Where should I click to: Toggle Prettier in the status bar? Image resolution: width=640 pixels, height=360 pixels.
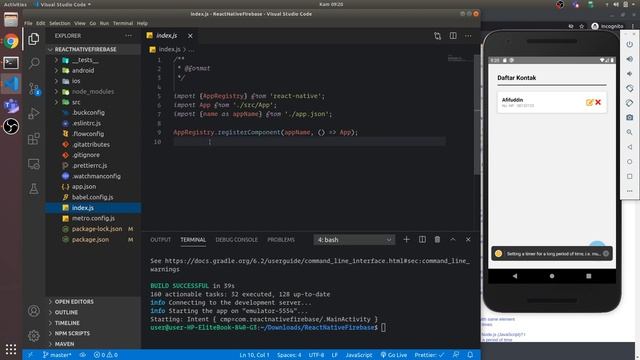(429, 355)
